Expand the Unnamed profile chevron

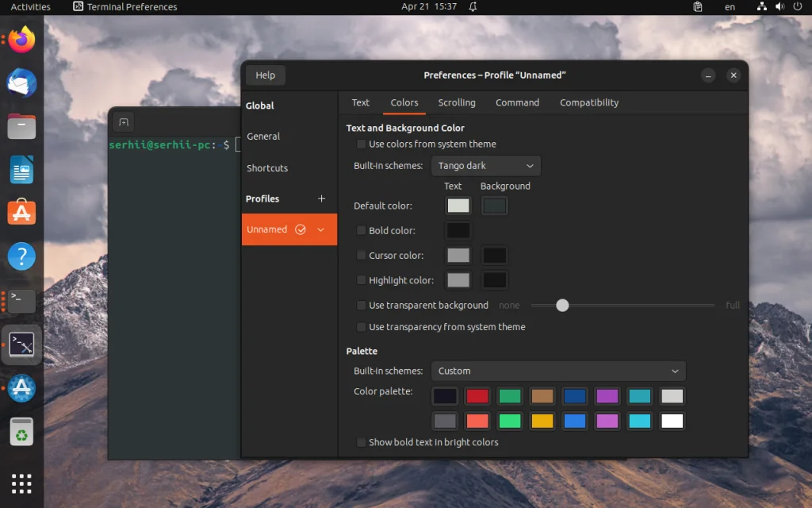(x=320, y=229)
